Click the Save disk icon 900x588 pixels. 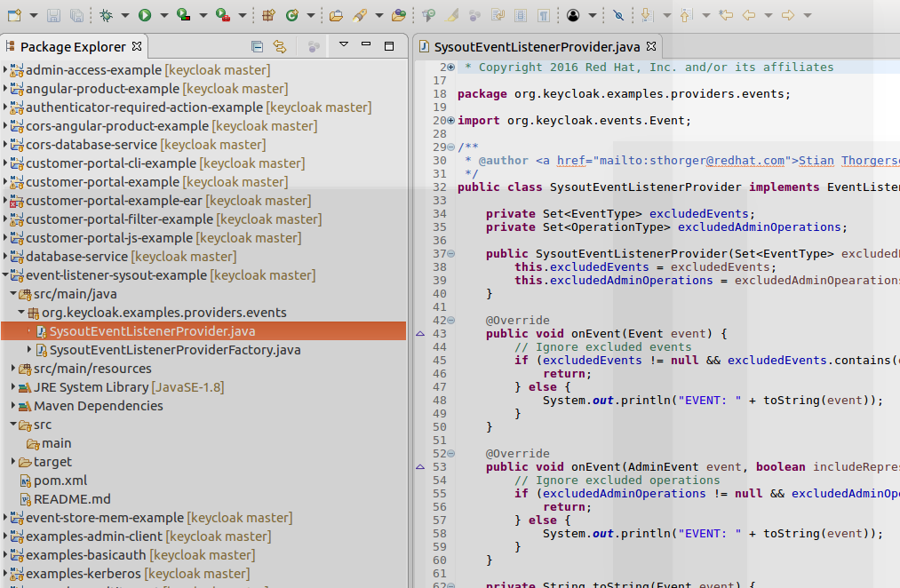54,15
